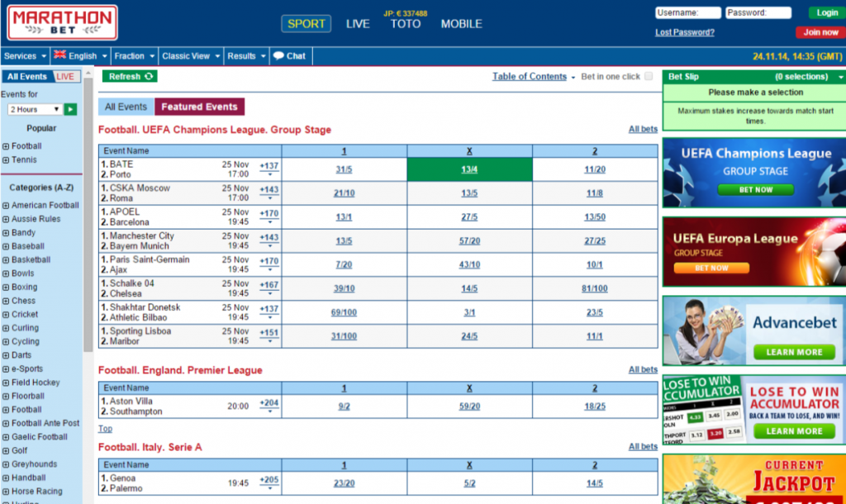Switch to the Featured Events tab

(x=199, y=107)
